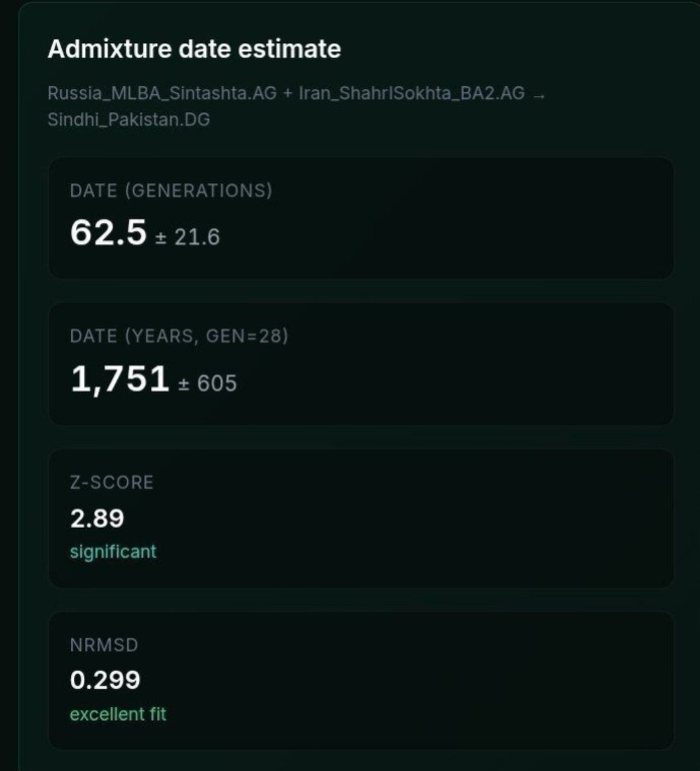Click the arrow between sources and target
Screen dimensions: 700x771
(x=539, y=94)
